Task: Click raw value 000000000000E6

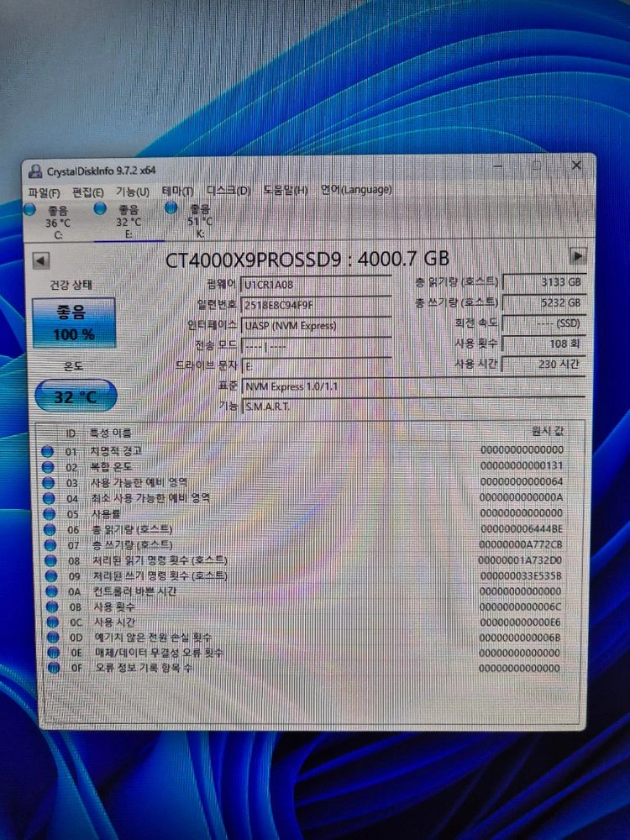Action: pos(520,622)
